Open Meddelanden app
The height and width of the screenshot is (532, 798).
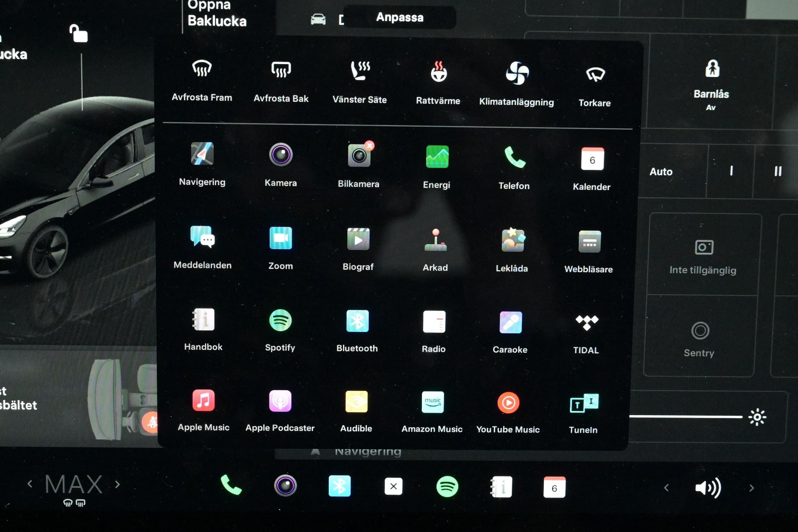point(203,247)
